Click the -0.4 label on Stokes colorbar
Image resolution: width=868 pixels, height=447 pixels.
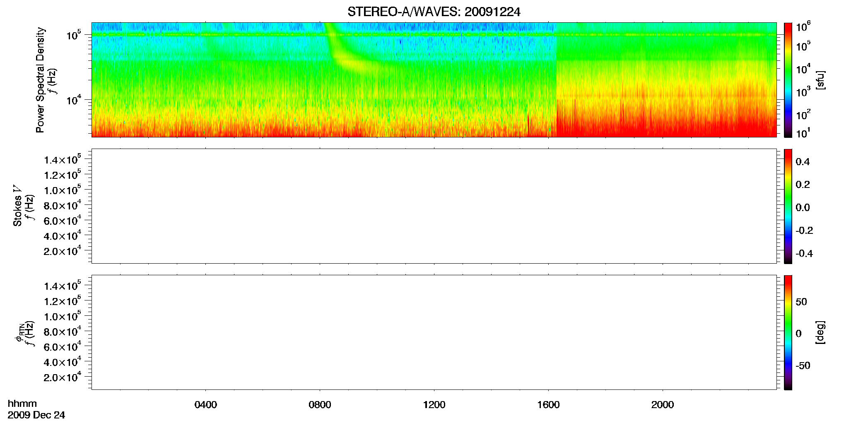point(804,253)
